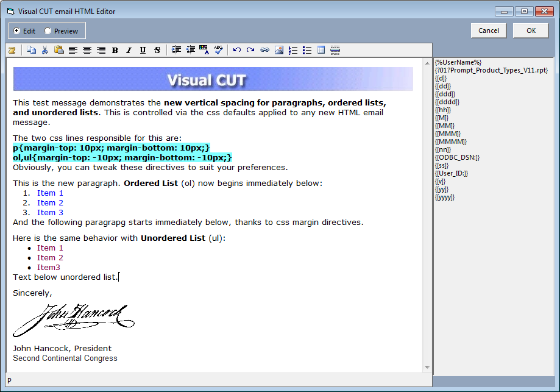This screenshot has height=392, width=560.
Task: Insert an image with the picture icon
Action: click(279, 50)
